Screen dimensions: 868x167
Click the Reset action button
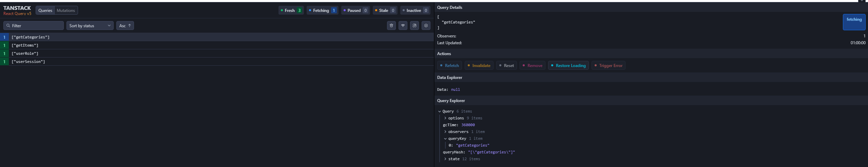point(506,66)
